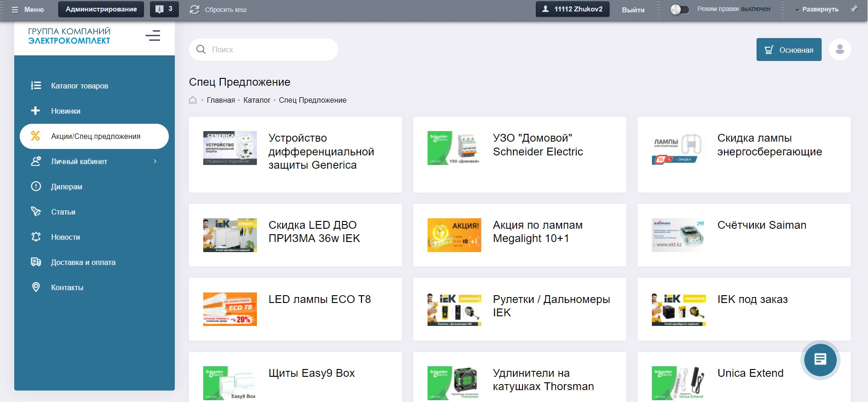This screenshot has width=868, height=402.
Task: Click the Сбросить кеш refresh icon
Action: pyautogui.click(x=195, y=10)
